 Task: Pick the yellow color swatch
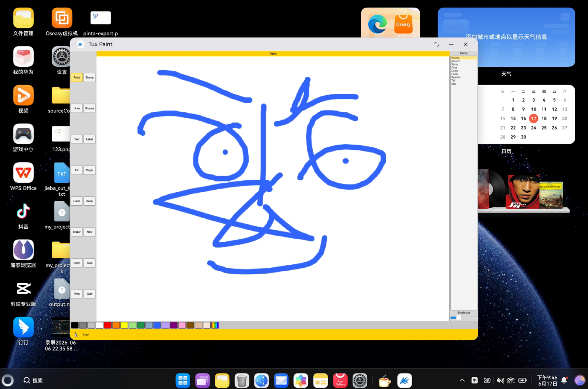[124, 325]
